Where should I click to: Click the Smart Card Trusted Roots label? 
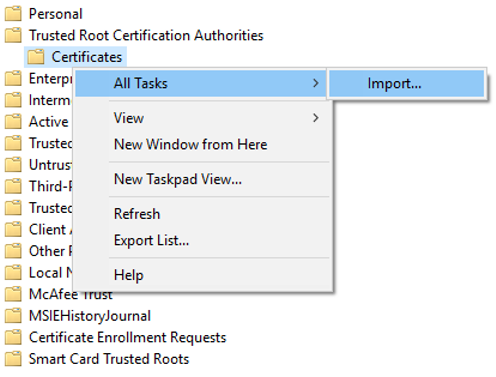tap(109, 359)
